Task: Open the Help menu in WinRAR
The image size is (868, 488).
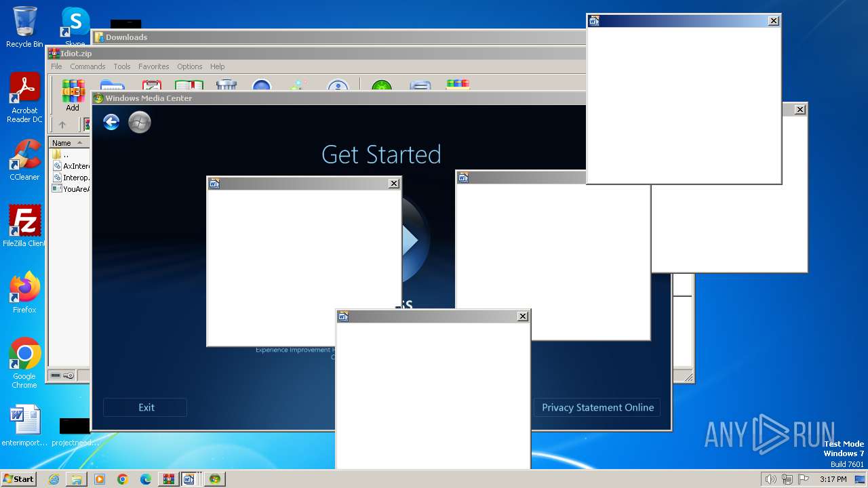Action: (218, 66)
